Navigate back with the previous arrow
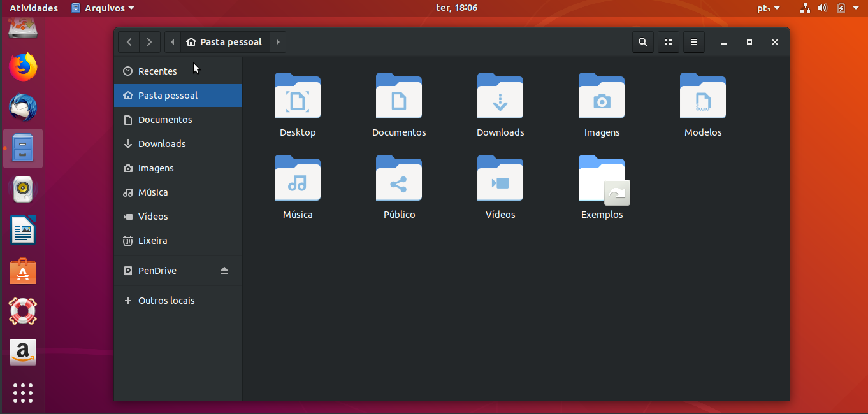This screenshot has width=868, height=414. coord(129,41)
